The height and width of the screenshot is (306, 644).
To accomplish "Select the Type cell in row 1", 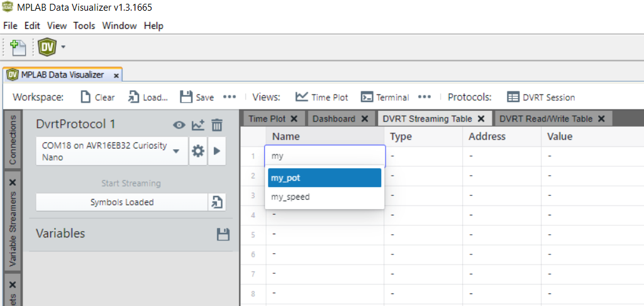I will 423,156.
